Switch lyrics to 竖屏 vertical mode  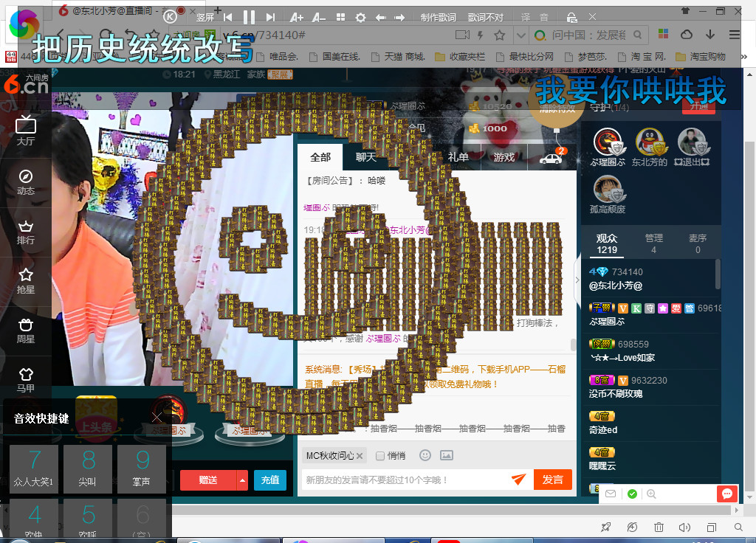[x=205, y=18]
